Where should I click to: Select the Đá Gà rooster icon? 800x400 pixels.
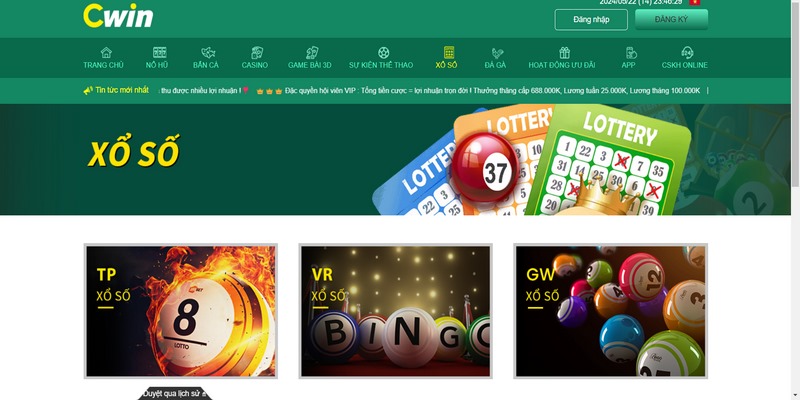[497, 52]
